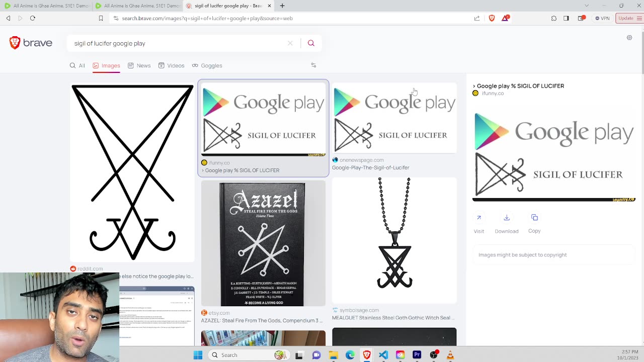644x362 pixels.
Task: Click 'AZAZEL: Steal Fire From The Gods' caption
Action: point(262,320)
